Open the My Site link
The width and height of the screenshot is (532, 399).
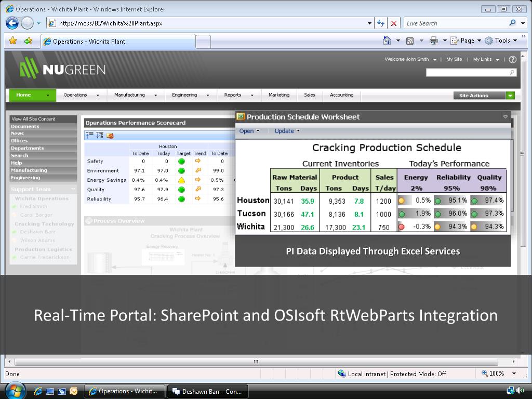tap(454, 59)
